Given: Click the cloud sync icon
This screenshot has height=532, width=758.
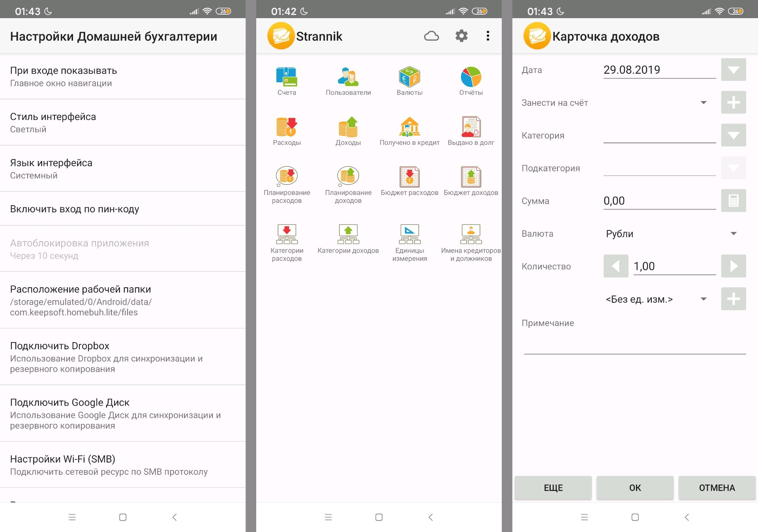Looking at the screenshot, I should [431, 36].
